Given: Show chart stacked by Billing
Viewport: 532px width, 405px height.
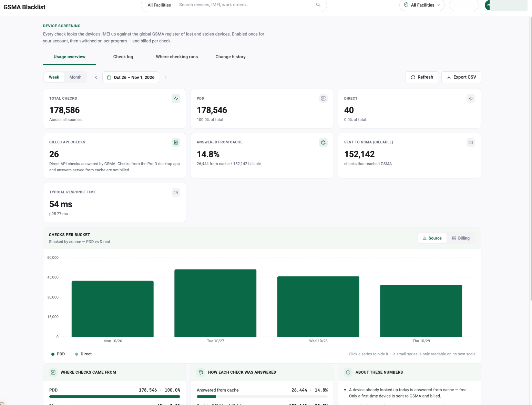Looking at the screenshot, I should coord(461,238).
